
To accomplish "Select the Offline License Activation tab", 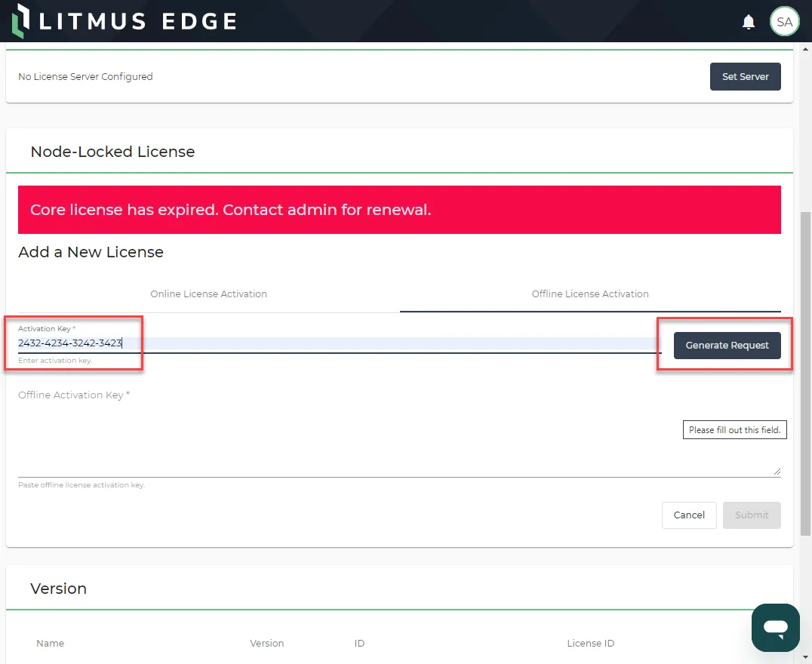I will coord(590,294).
